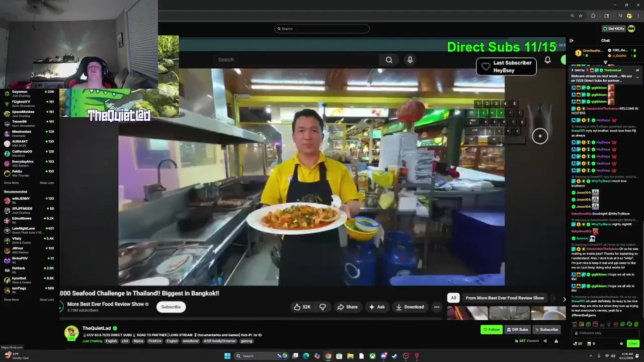Open the SpaceMonkee channel in the sidebar
This screenshot has width=644, height=362.
coord(29,113)
